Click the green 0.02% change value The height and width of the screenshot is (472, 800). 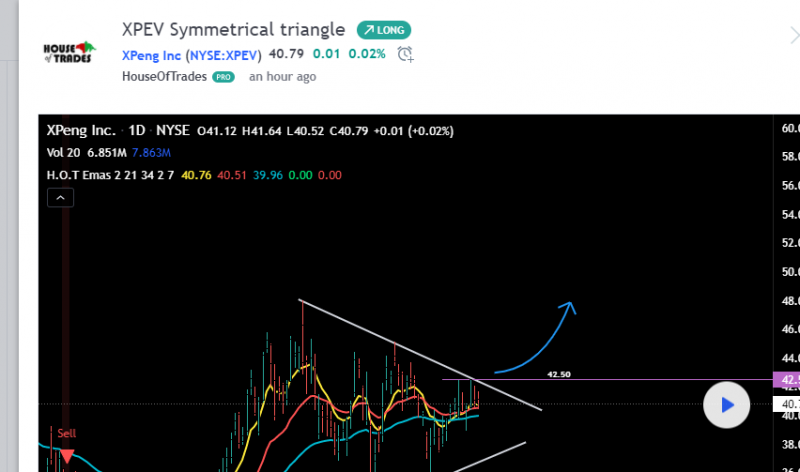pos(367,54)
